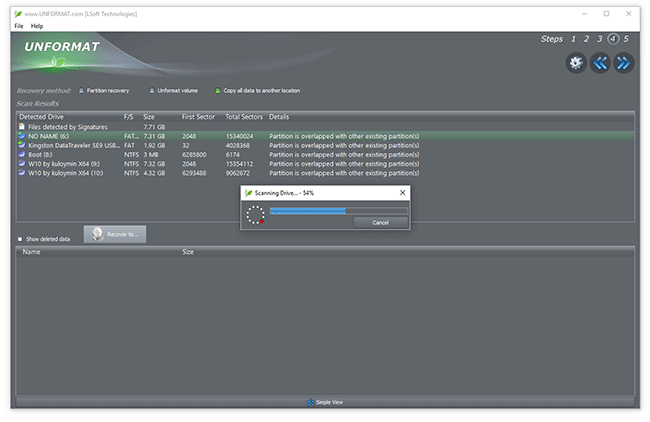Click the spinning scan progress indicator
650x422 pixels.
(255, 215)
